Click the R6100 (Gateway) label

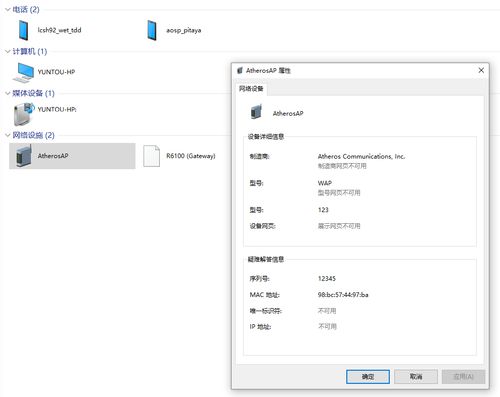(x=191, y=156)
